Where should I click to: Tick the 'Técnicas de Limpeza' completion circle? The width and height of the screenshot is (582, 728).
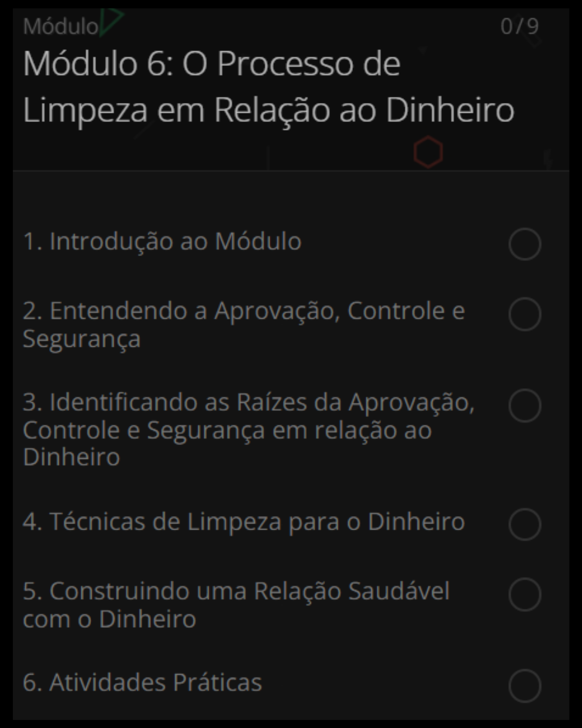click(x=524, y=524)
